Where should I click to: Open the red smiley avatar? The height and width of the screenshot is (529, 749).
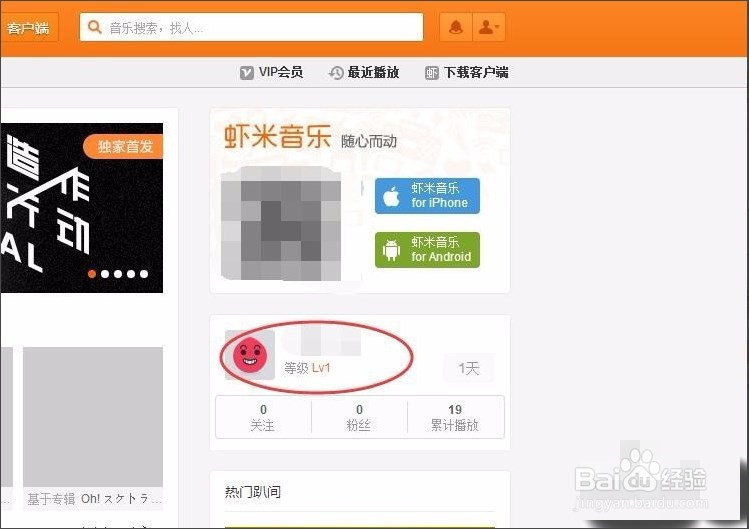coord(250,355)
